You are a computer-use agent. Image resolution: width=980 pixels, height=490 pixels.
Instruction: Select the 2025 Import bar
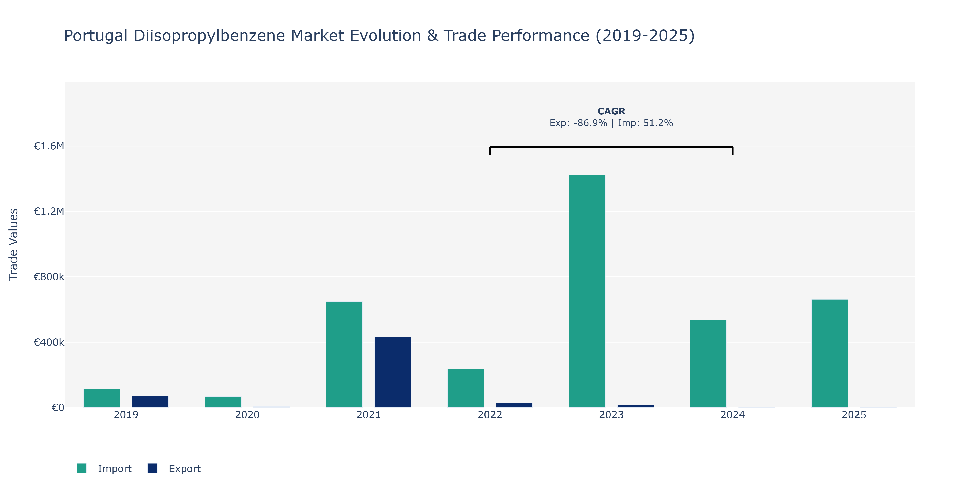[x=829, y=353]
